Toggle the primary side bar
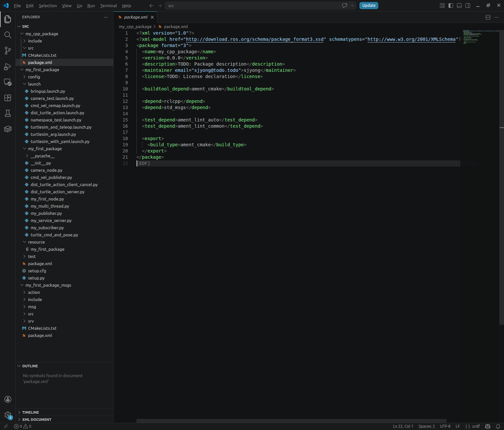The width and height of the screenshot is (504, 430). pos(451,6)
